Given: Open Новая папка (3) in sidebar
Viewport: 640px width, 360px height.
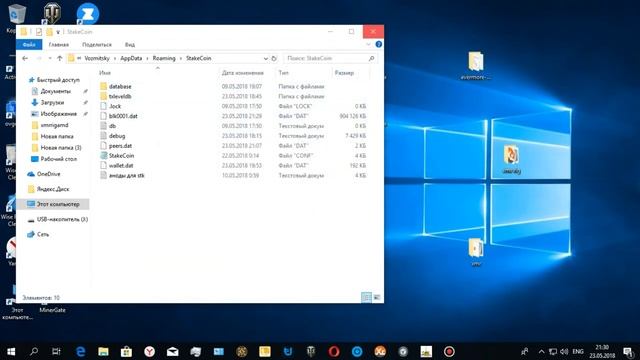Looking at the screenshot, I should click(x=61, y=148).
